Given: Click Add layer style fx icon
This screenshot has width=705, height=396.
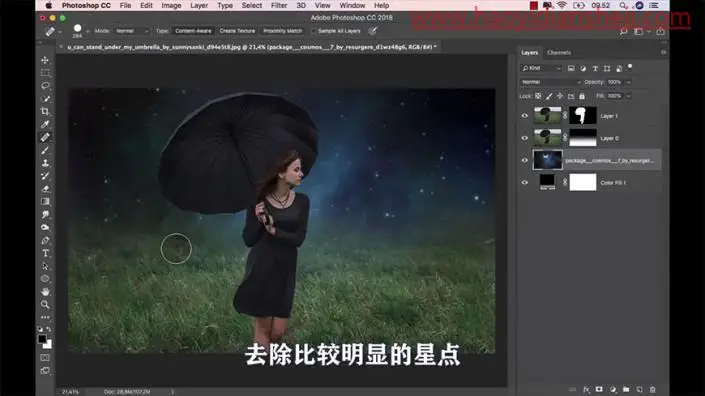Looking at the screenshot, I should point(586,389).
